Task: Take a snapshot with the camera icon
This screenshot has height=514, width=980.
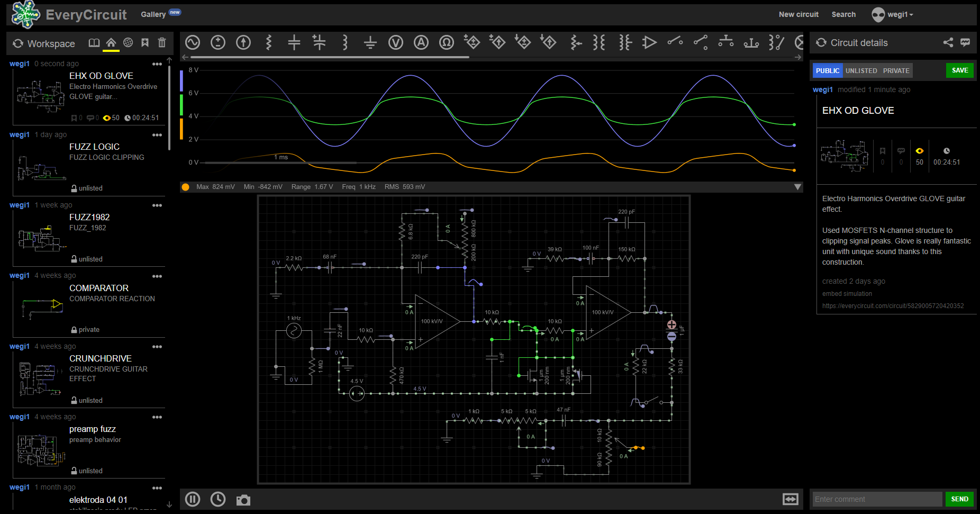Action: point(243,500)
